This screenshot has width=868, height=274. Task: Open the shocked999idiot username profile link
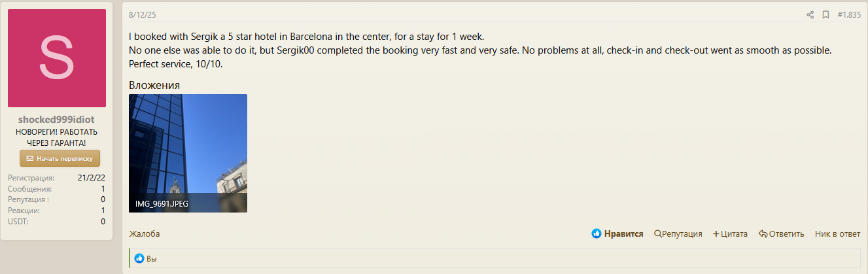(56, 120)
